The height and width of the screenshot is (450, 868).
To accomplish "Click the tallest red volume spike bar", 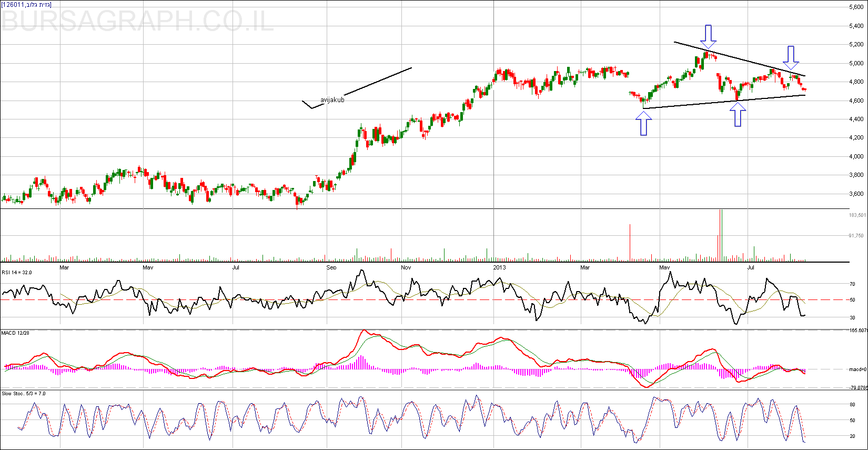I will tap(719, 235).
